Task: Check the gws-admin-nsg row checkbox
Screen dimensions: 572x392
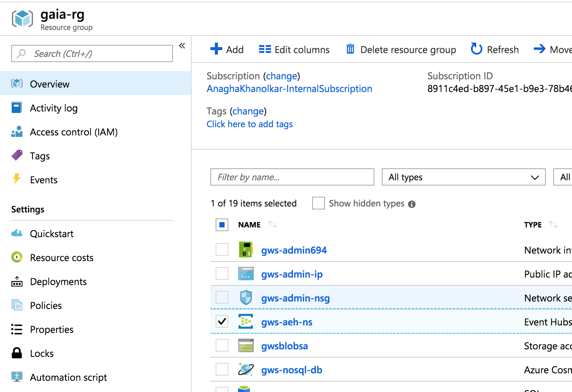Action: click(x=222, y=297)
